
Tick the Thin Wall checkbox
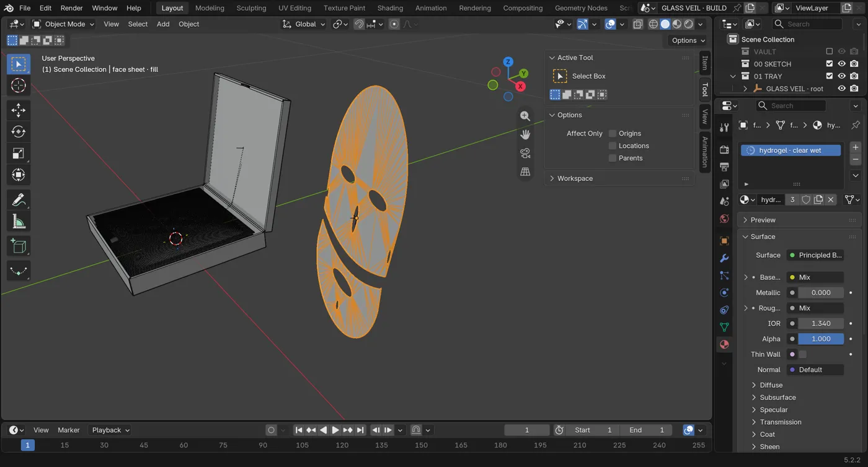click(x=802, y=354)
